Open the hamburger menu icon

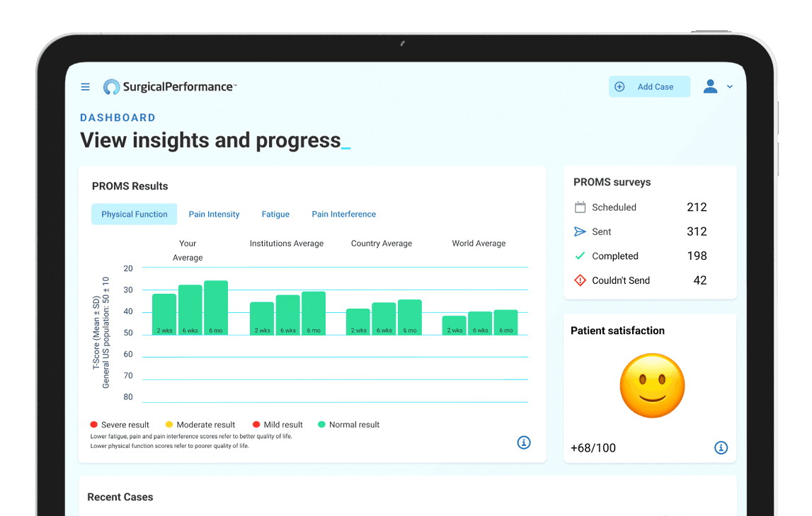(x=86, y=87)
